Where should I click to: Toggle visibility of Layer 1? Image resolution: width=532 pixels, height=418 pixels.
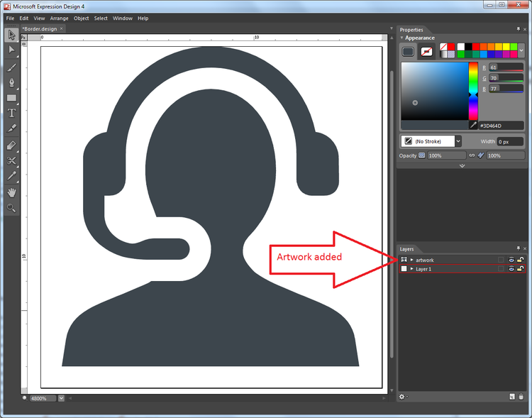point(511,269)
